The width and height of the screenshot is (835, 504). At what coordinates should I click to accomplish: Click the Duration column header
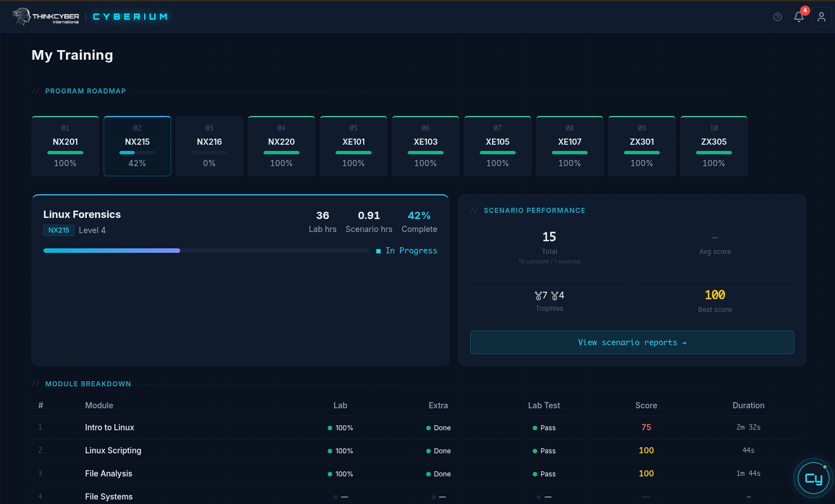[748, 405]
